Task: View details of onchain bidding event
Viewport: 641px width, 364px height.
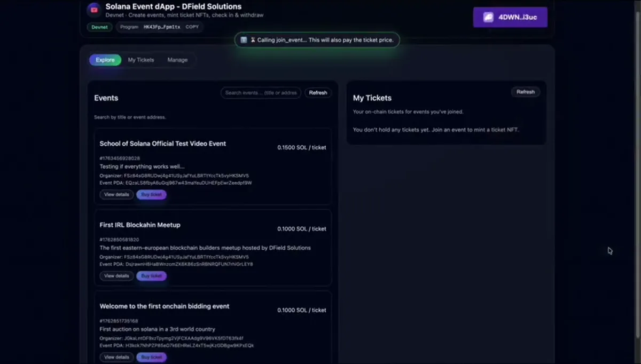Action: tap(116, 357)
